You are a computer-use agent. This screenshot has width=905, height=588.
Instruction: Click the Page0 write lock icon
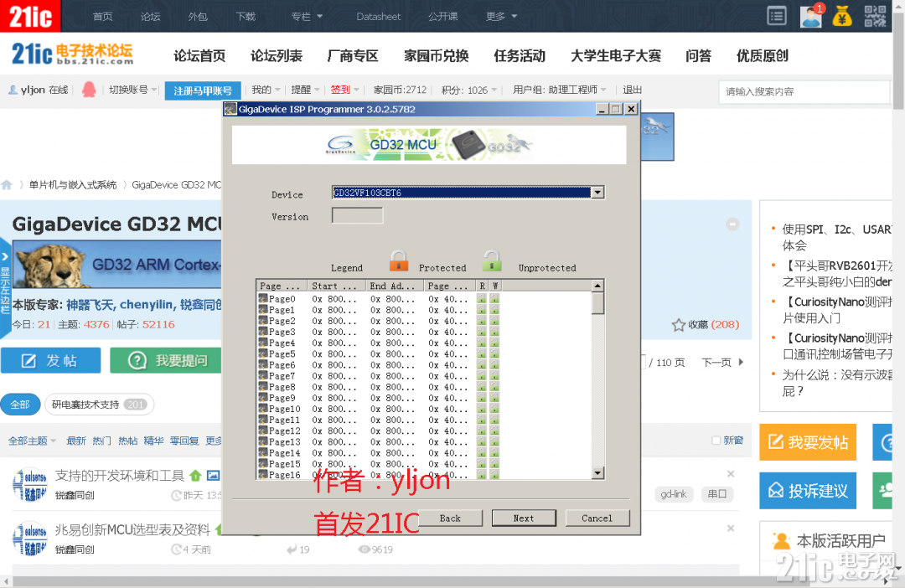coord(494,298)
